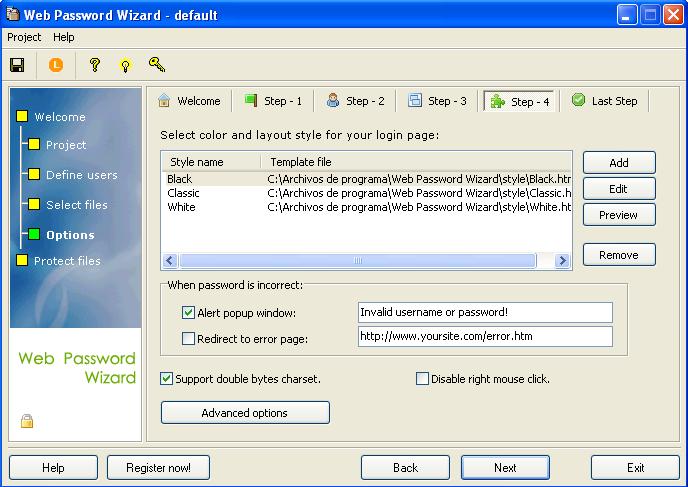Select the White style row
This screenshot has width=688, height=487.
pyautogui.click(x=366, y=207)
